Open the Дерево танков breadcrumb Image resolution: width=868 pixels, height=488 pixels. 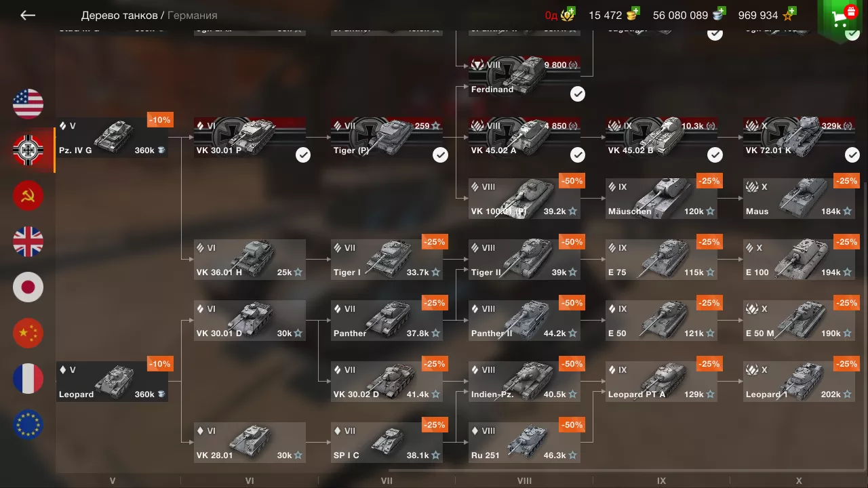point(119,15)
